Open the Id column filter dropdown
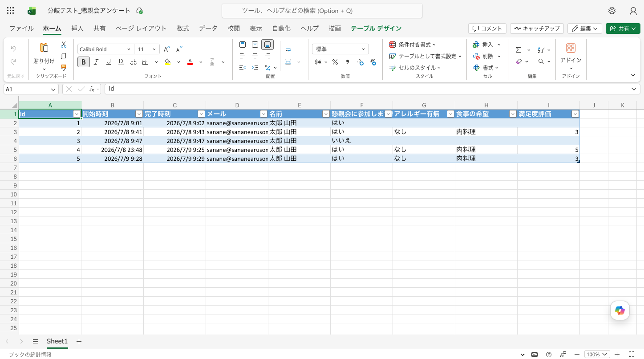Screen dimensions: 644x359 point(77,114)
